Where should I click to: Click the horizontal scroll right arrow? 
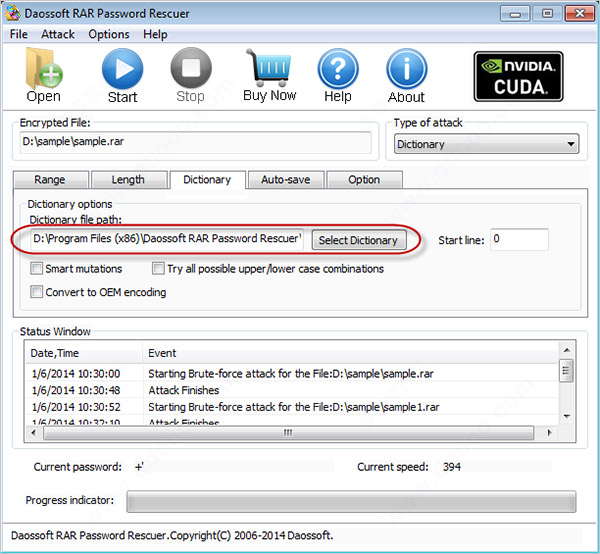(549, 433)
